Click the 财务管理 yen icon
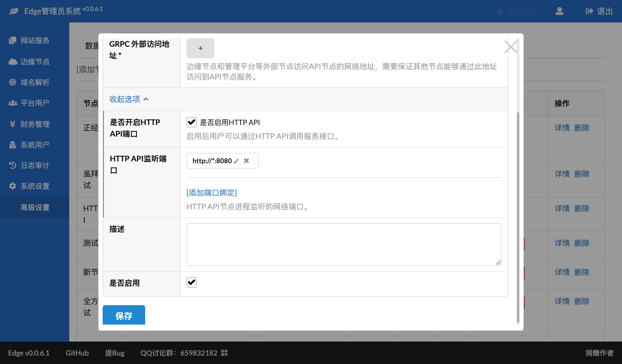 tap(12, 124)
